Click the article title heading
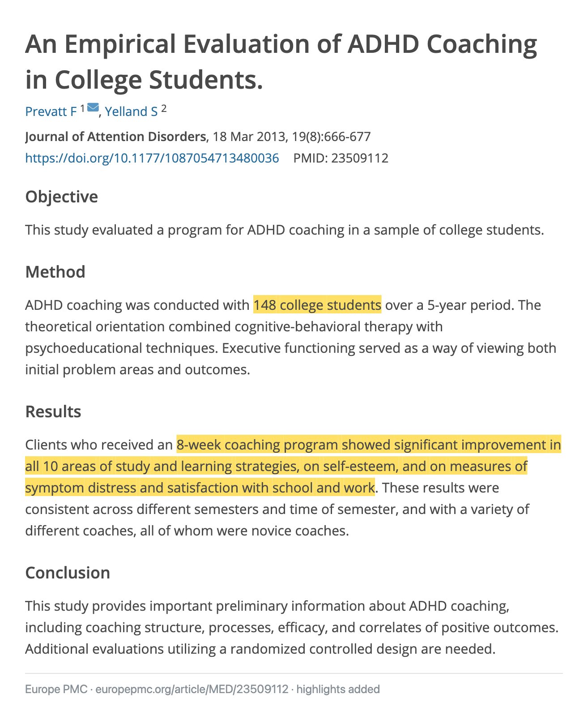The width and height of the screenshot is (588, 711). (281, 62)
